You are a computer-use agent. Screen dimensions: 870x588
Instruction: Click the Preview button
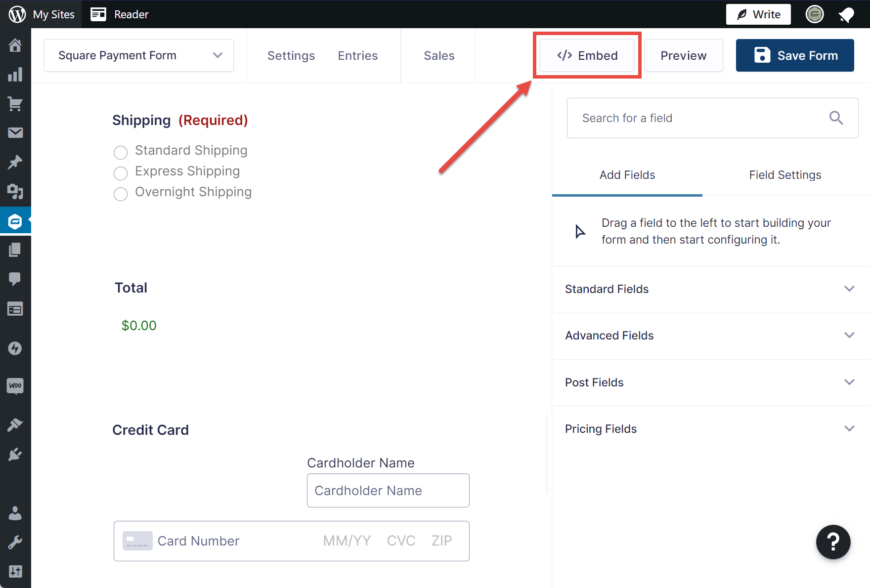point(684,55)
